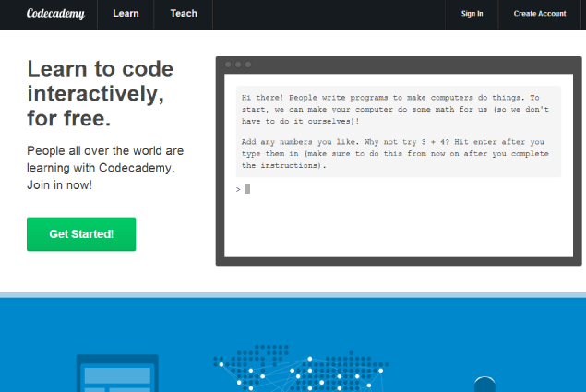Click the 'Add any numbers you like' instruction

(395, 154)
